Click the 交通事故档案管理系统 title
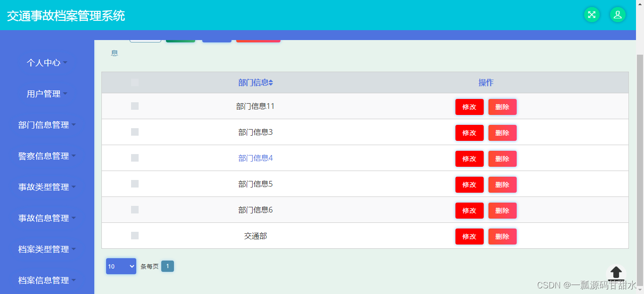The width and height of the screenshot is (644, 294). pos(66,16)
